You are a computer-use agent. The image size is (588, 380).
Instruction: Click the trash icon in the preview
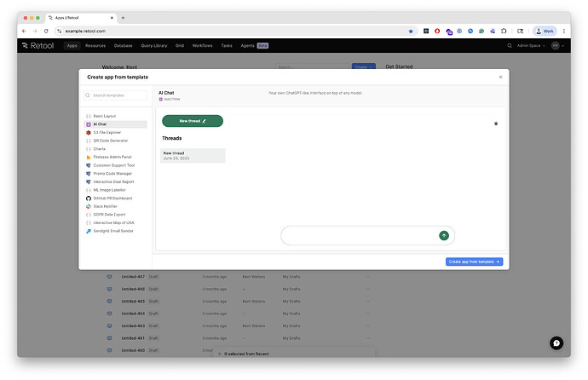(496, 124)
